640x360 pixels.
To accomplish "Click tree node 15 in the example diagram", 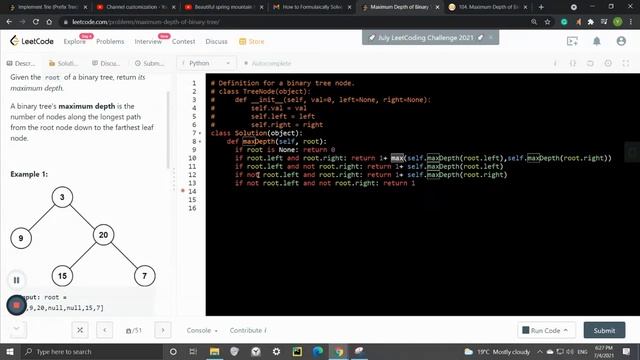I will pyautogui.click(x=62, y=276).
